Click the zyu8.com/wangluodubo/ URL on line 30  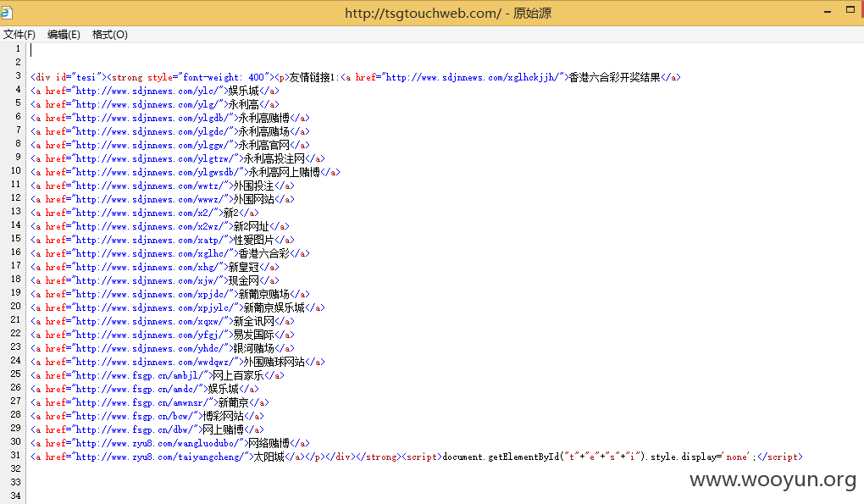pos(157,443)
